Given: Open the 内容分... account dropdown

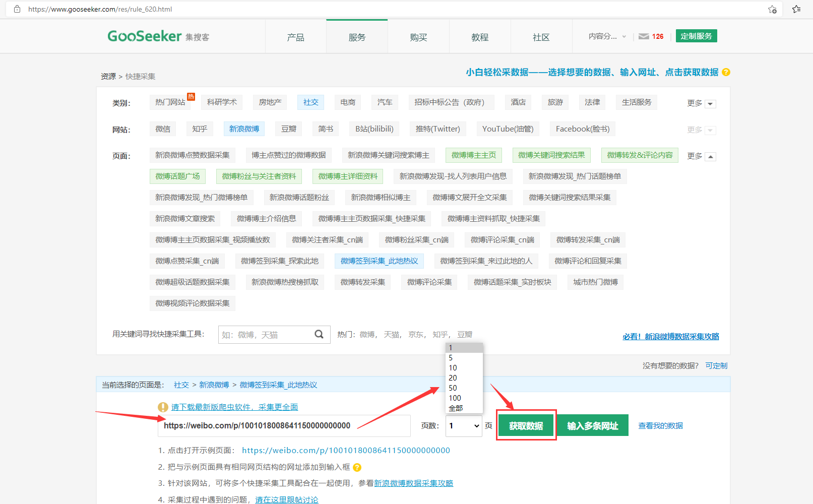Looking at the screenshot, I should tap(607, 36).
